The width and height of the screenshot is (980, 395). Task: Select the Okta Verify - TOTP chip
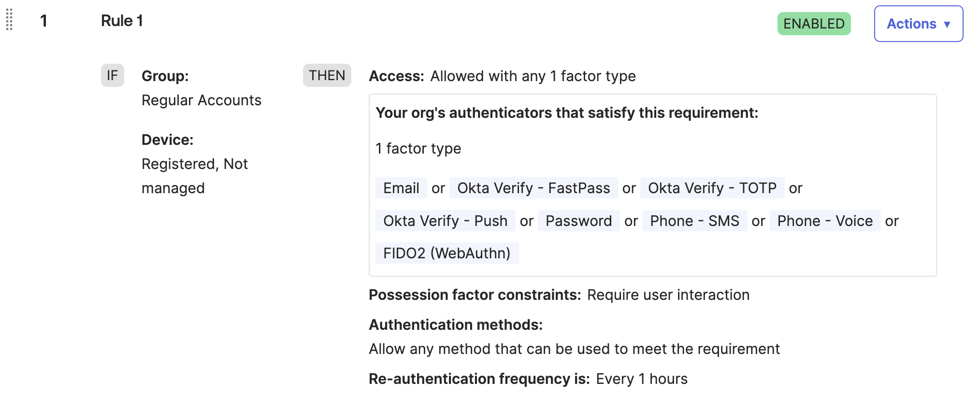712,188
